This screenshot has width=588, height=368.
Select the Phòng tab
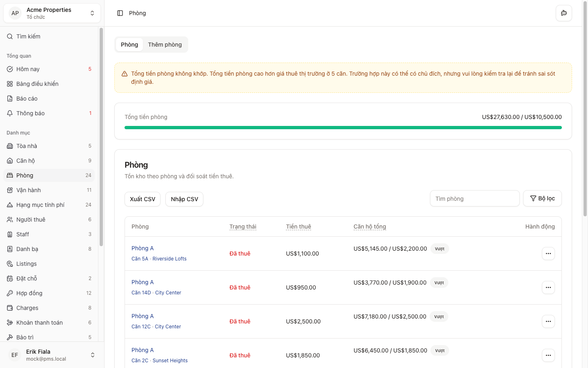click(x=129, y=45)
